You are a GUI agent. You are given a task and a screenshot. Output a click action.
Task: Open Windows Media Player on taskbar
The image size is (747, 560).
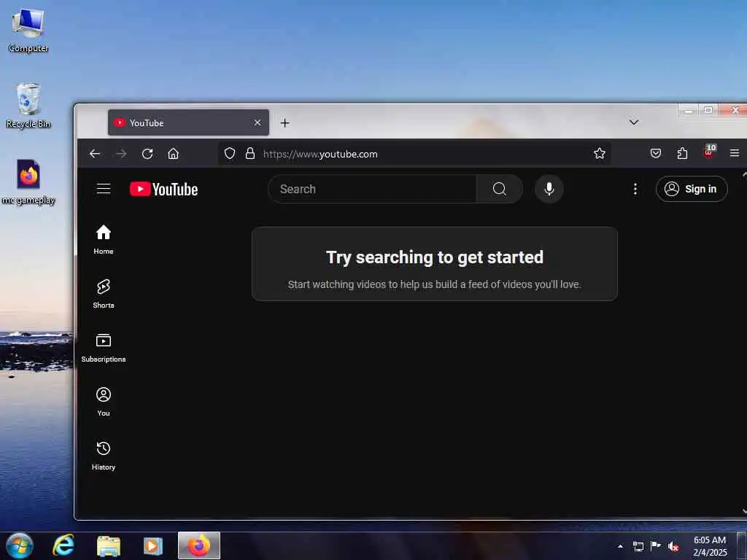153,545
